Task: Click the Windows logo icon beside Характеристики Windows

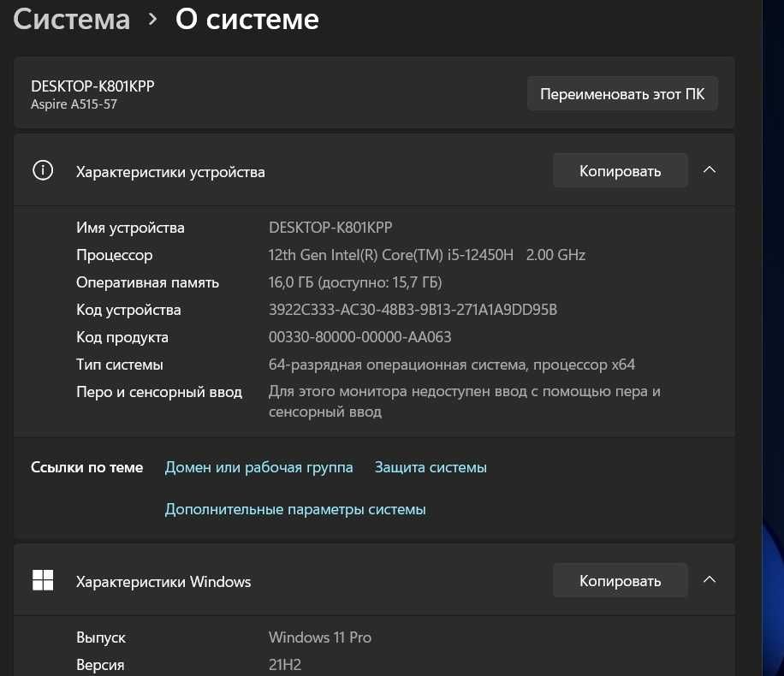Action: 43,580
